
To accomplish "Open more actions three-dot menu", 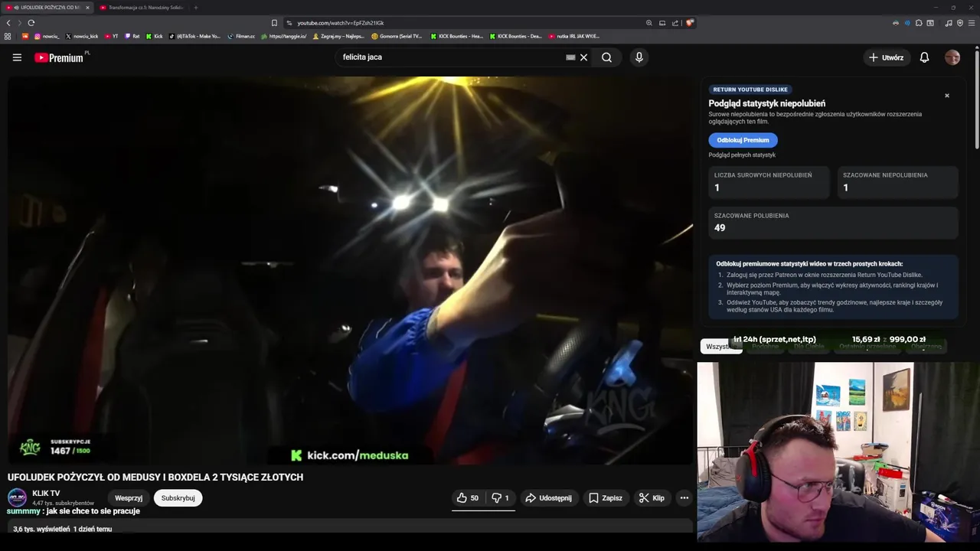I will tap(684, 498).
